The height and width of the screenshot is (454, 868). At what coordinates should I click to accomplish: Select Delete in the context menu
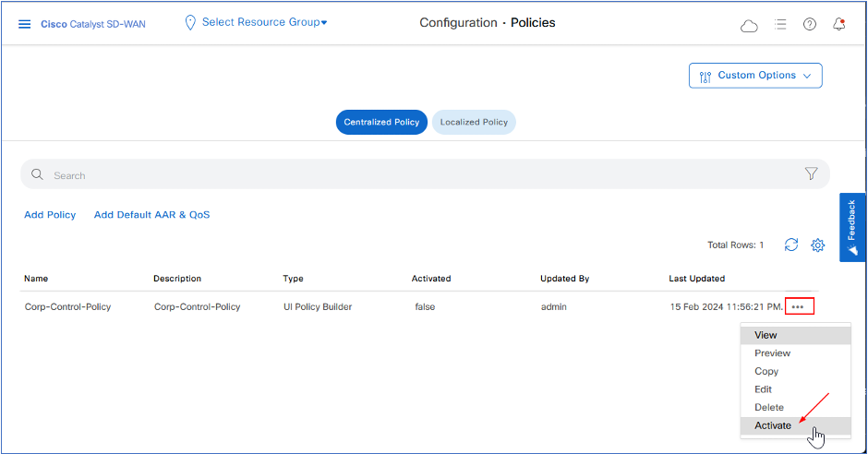tap(769, 407)
